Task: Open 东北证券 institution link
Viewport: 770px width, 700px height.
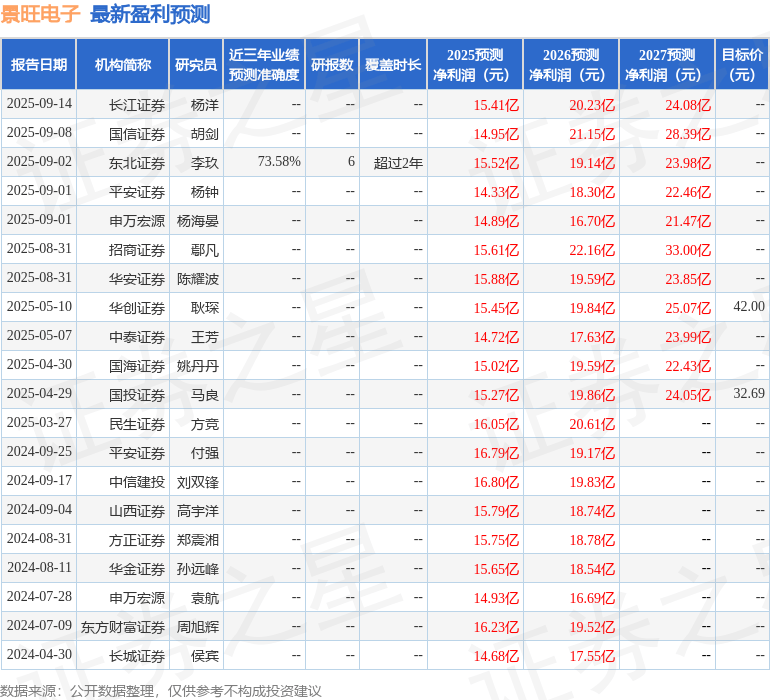Action: pyautogui.click(x=137, y=162)
